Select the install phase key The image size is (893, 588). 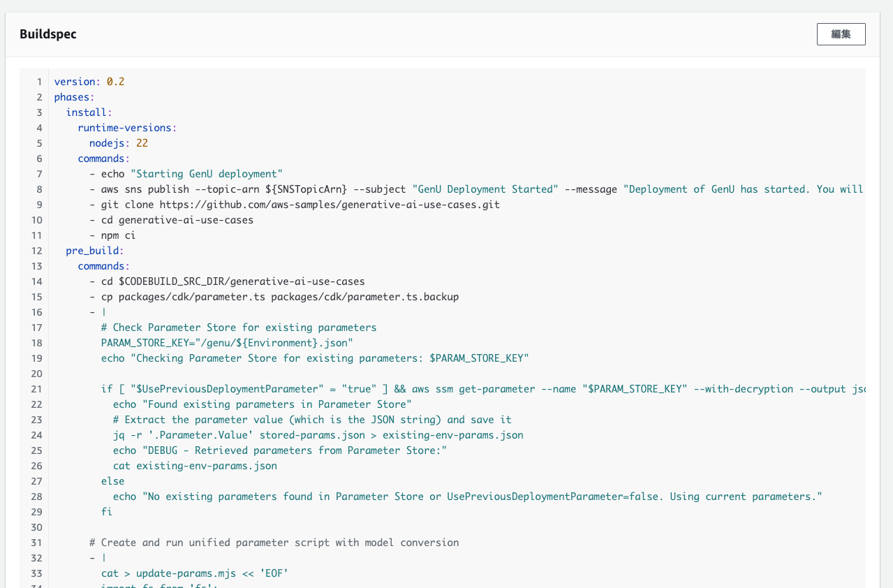(x=87, y=112)
